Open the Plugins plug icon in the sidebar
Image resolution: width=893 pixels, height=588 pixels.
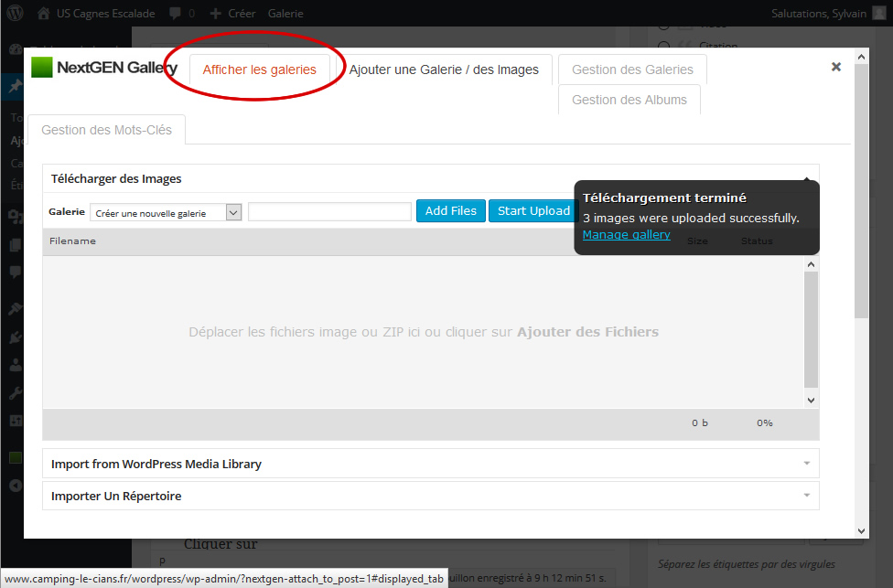[15, 337]
